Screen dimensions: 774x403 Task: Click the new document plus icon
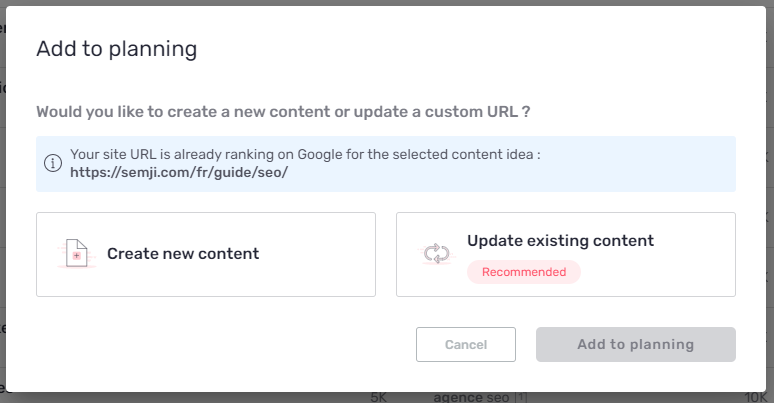coord(77,254)
